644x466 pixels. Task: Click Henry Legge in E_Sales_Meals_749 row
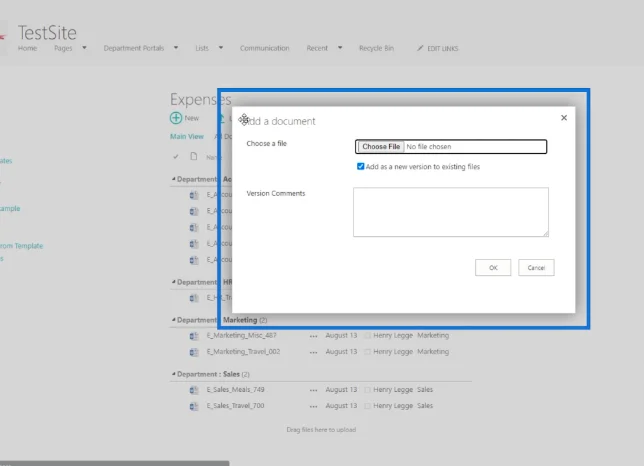click(x=393, y=390)
